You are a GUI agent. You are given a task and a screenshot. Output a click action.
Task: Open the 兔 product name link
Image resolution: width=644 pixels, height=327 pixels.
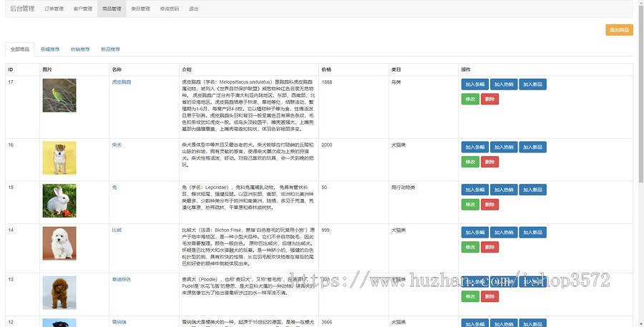pos(114,187)
